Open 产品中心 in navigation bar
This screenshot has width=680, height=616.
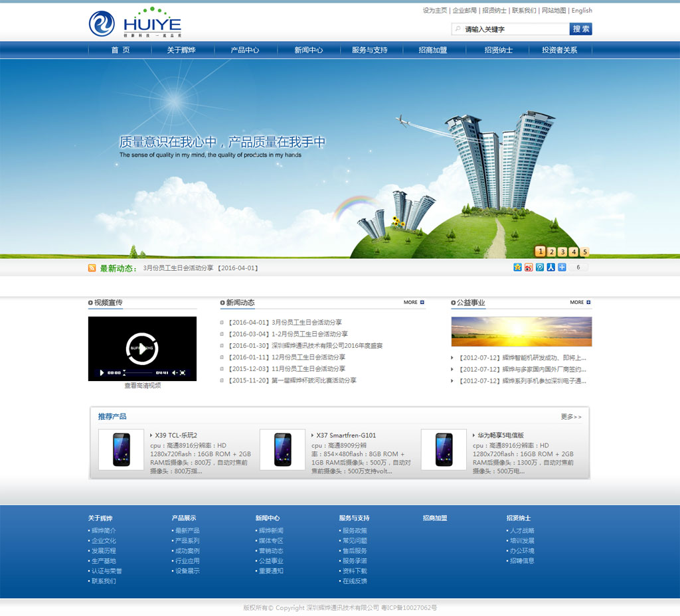point(244,50)
